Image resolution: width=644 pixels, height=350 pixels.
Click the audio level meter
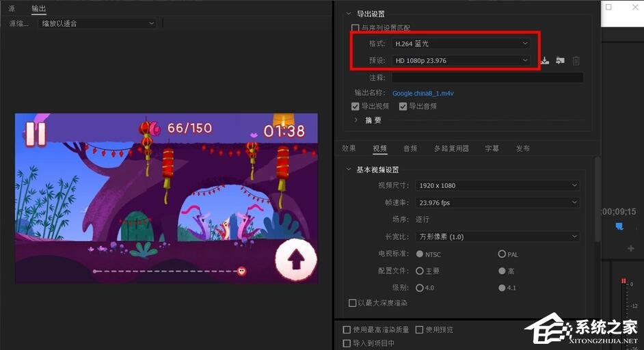624,314
